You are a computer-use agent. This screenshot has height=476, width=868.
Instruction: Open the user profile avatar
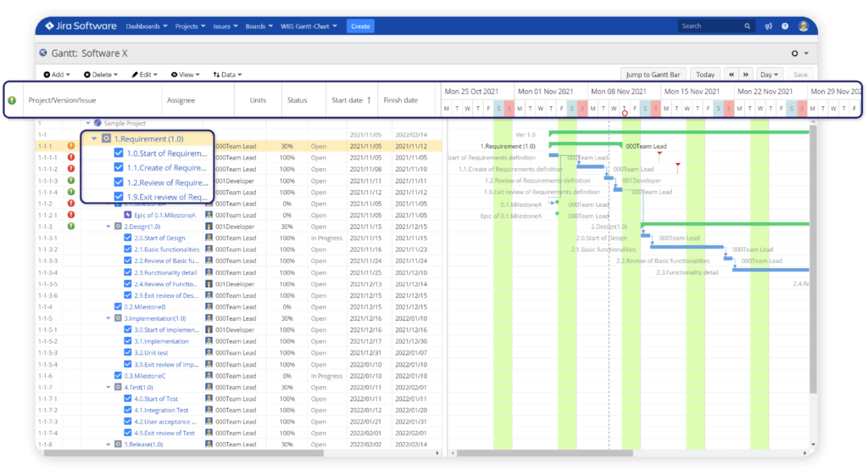pyautogui.click(x=804, y=26)
